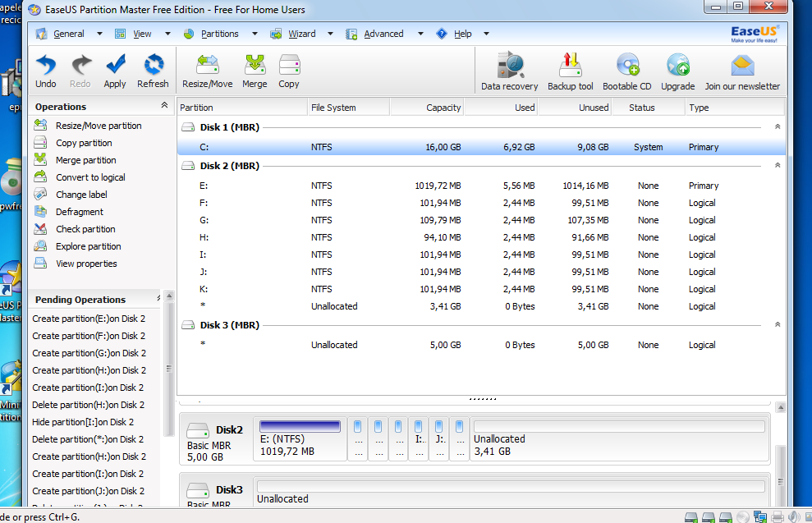Select Disk 2 unallocated 3,41 GB row
Viewport: 812px width, 523px height.
coord(482,306)
